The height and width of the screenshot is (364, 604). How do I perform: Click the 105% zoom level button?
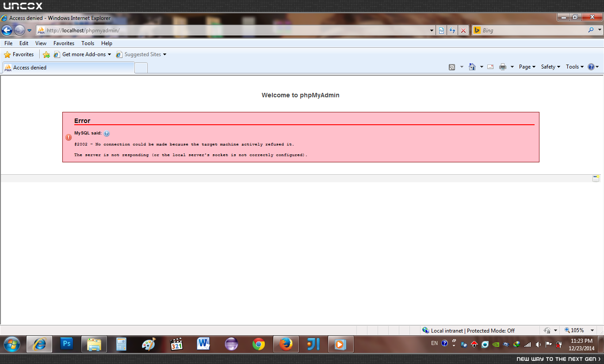pyautogui.click(x=574, y=330)
